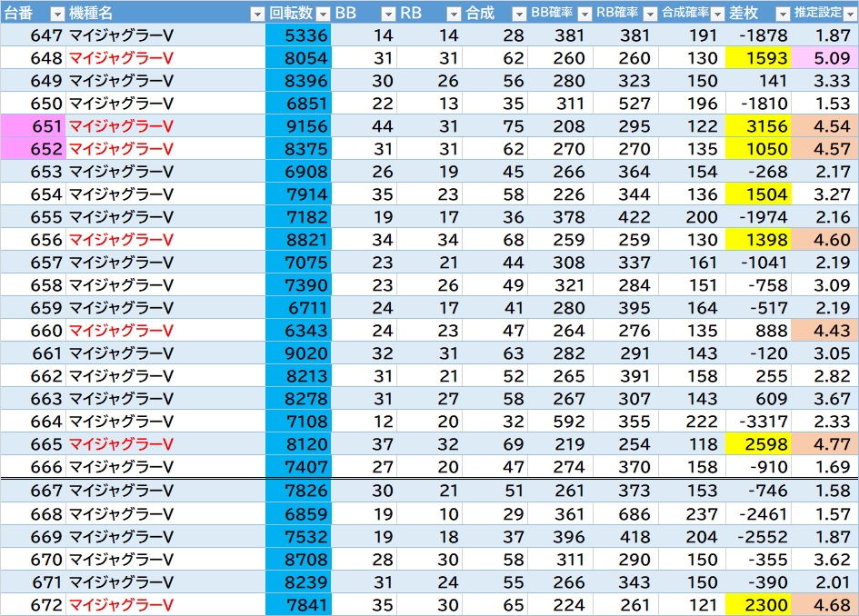Select BB確率 cell 592
Viewport: 859px width, 616px height.
pos(561,421)
